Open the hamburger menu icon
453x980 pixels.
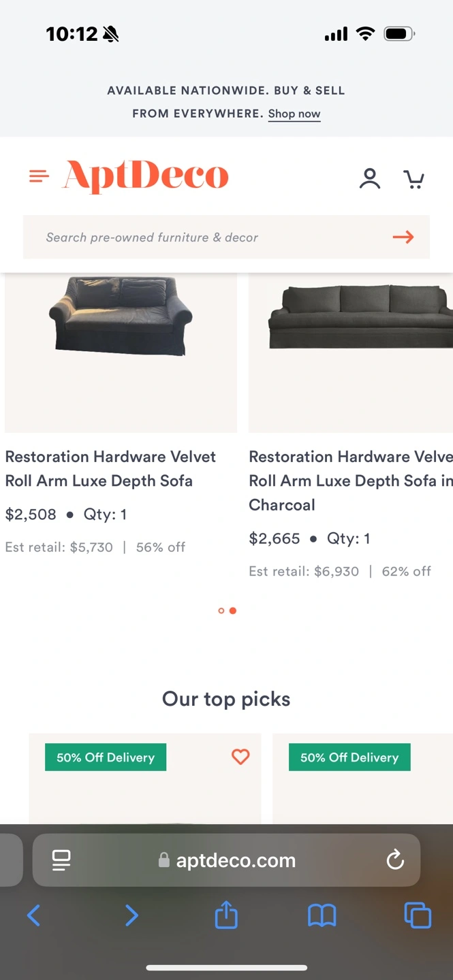[x=40, y=177]
